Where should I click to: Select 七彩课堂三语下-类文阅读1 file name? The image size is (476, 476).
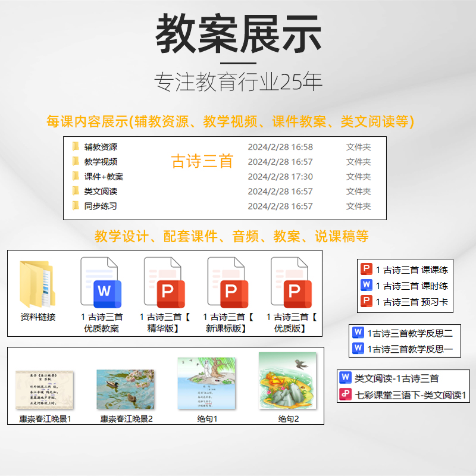(411, 395)
